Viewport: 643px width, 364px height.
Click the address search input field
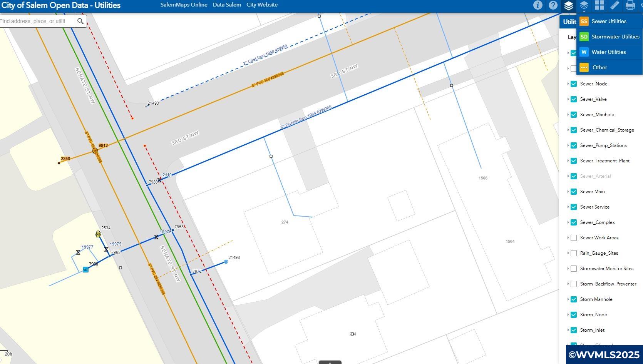35,21
